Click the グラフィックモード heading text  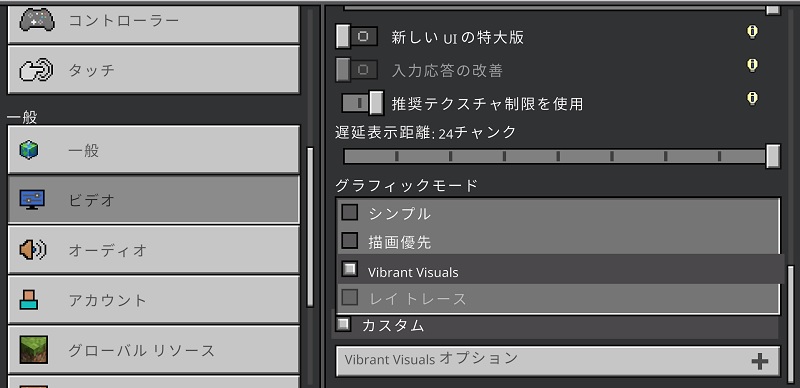coord(407,185)
